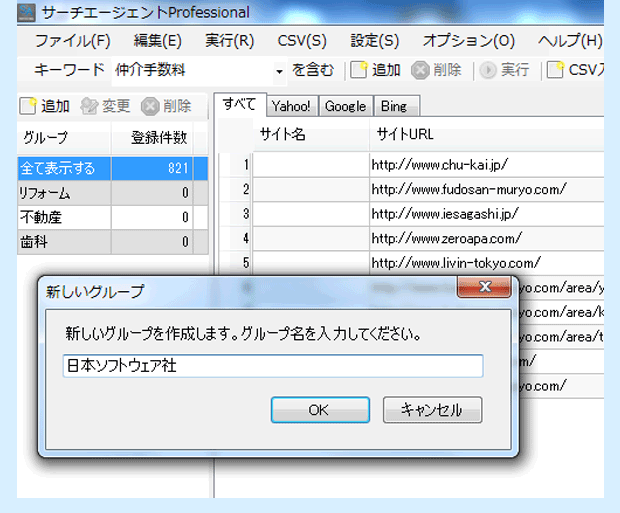Switch to the Yahoo! tab
The width and height of the screenshot is (620, 513).
291,106
